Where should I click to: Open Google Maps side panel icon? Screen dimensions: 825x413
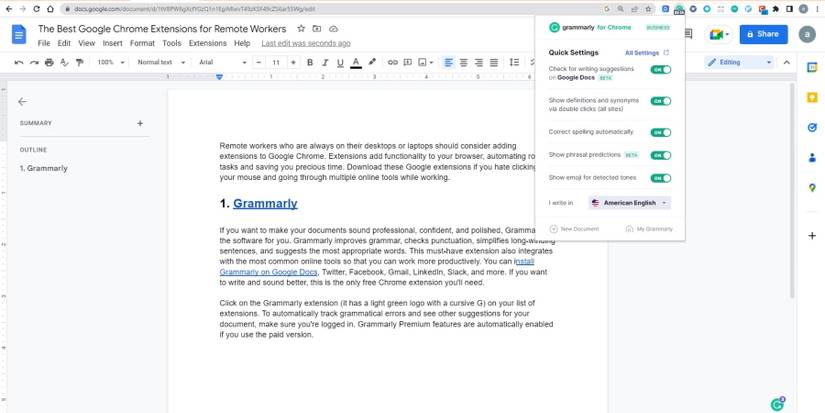tap(812, 187)
